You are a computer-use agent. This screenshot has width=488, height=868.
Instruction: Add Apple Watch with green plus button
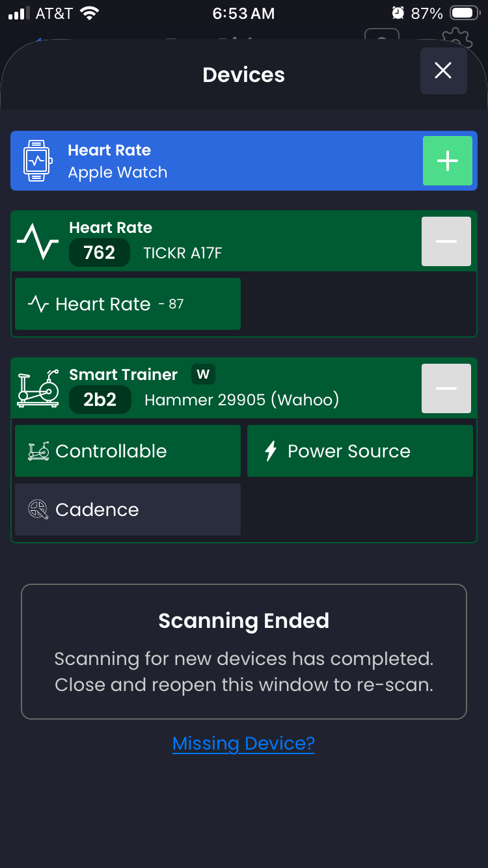(x=447, y=161)
